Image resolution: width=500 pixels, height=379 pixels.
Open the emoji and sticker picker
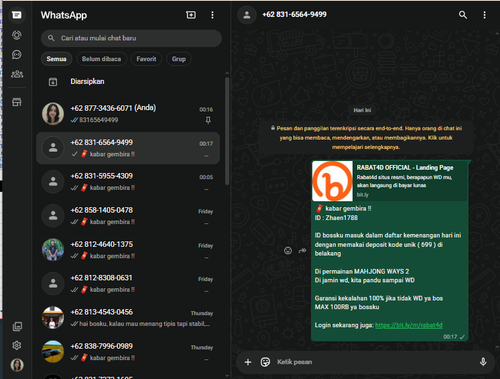[x=265, y=362]
